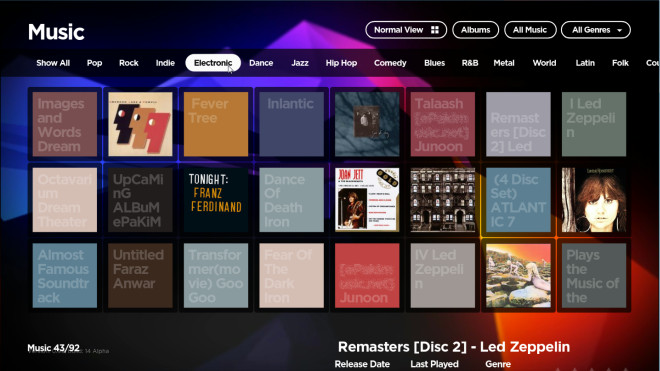This screenshot has width=660, height=371.
Task: Click the grid icon in Normal View
Action: pos(435,30)
